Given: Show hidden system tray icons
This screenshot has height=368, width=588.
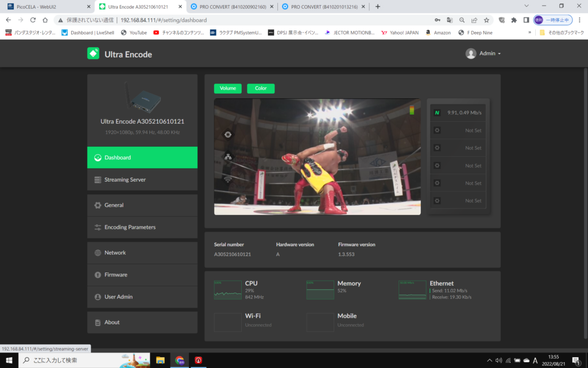Looking at the screenshot, I should pyautogui.click(x=489, y=361).
